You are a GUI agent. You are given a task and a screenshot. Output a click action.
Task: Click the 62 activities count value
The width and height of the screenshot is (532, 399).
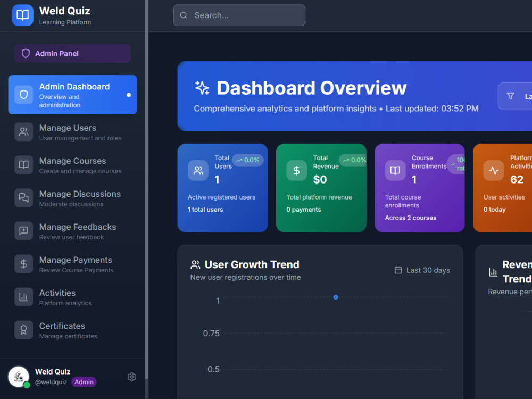tap(517, 179)
